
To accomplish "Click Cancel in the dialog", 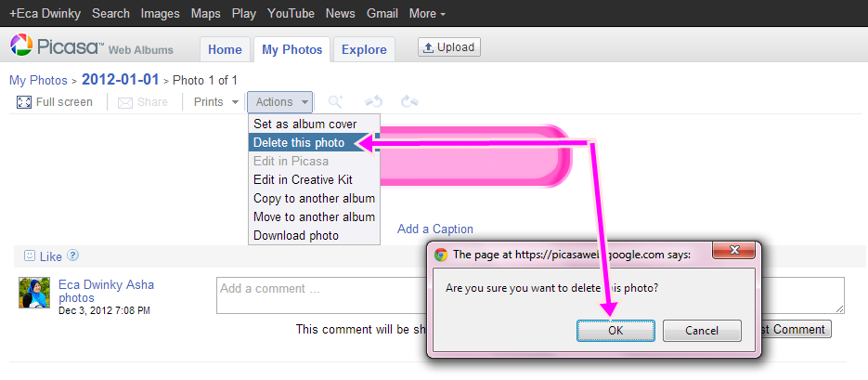I will (702, 331).
